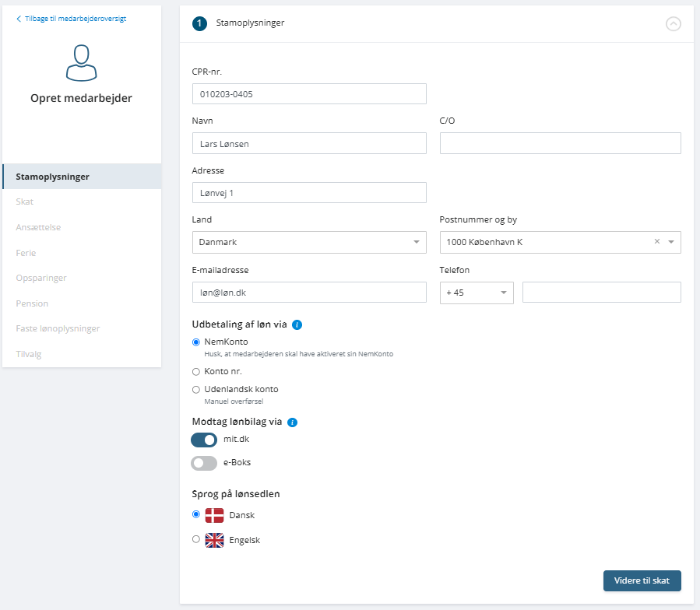This screenshot has height=610, width=700.
Task: Collapse the Stamoplysninger section with the circle arrow
Action: coord(674,23)
